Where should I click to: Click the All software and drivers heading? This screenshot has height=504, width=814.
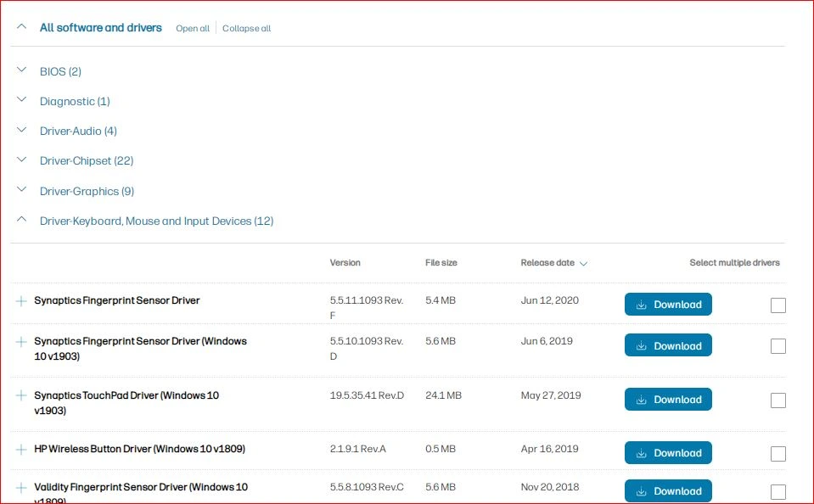tap(101, 27)
